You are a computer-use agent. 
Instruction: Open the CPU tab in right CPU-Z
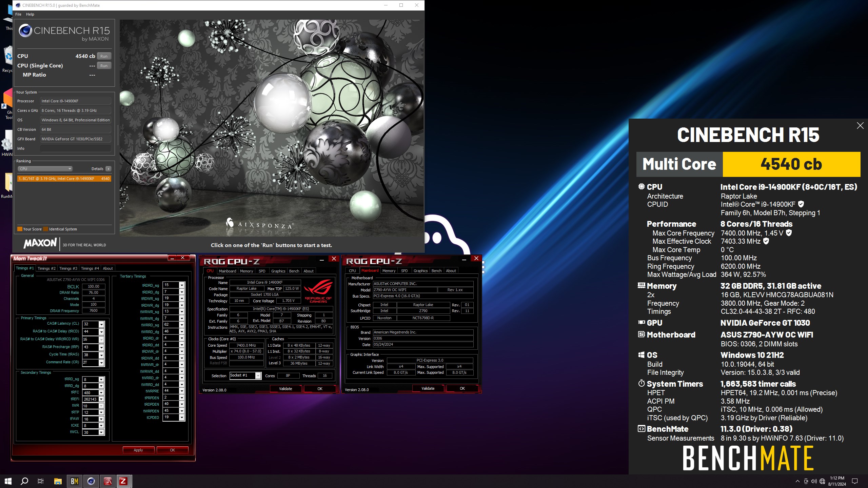pyautogui.click(x=352, y=271)
